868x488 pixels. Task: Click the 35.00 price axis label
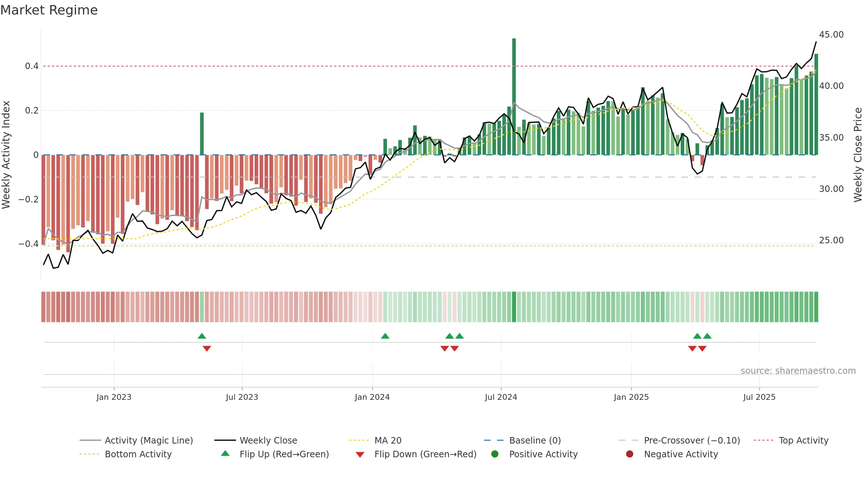click(x=831, y=137)
